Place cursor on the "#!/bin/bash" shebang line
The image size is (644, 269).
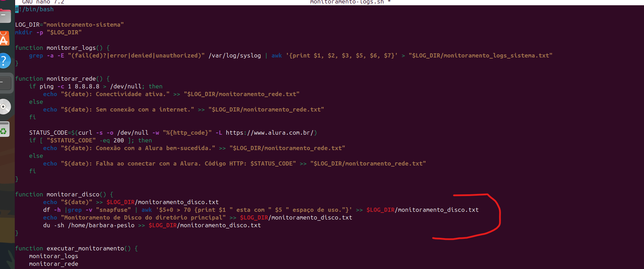tap(34, 9)
